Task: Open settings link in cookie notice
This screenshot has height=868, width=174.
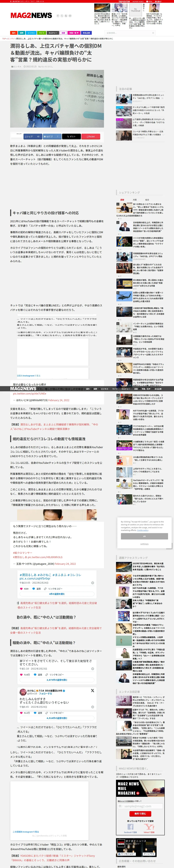Action: point(144,544)
